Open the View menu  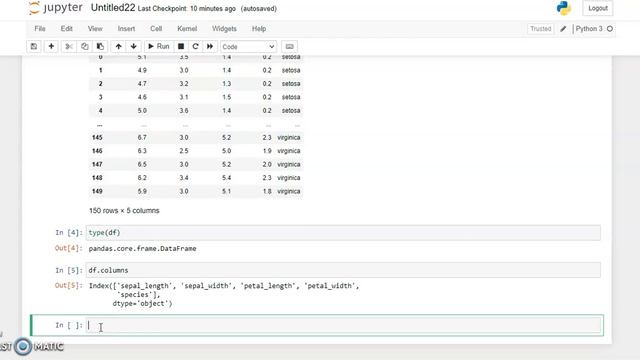(x=95, y=29)
